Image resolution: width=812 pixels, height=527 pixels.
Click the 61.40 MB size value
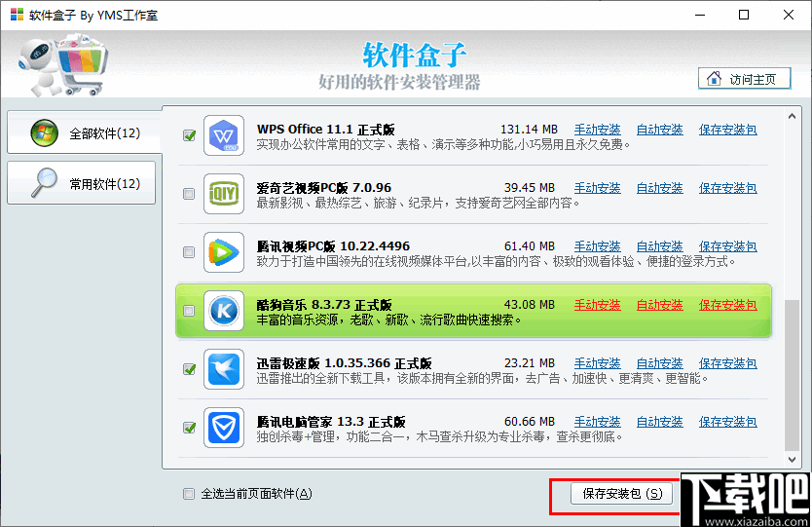[530, 246]
